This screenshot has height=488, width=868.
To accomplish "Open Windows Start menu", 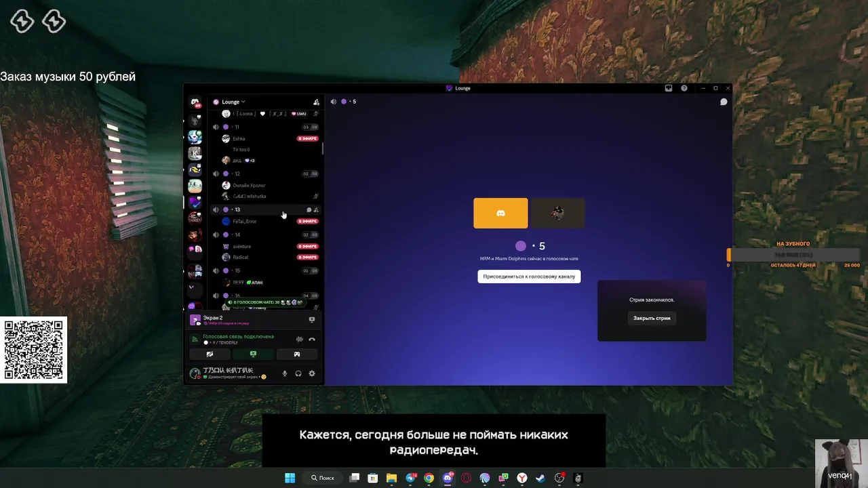I will point(290,478).
